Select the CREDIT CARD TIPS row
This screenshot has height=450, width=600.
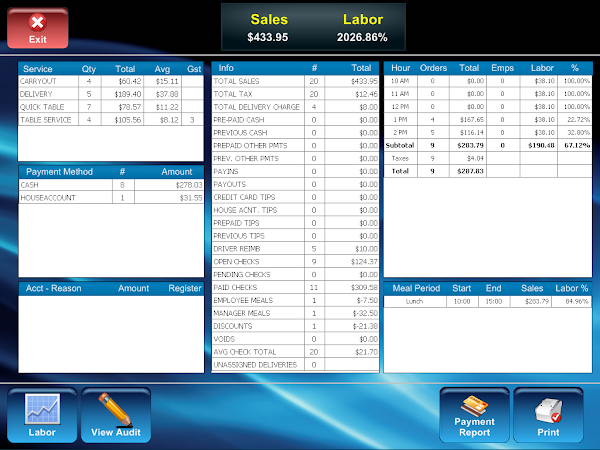pyautogui.click(x=295, y=197)
